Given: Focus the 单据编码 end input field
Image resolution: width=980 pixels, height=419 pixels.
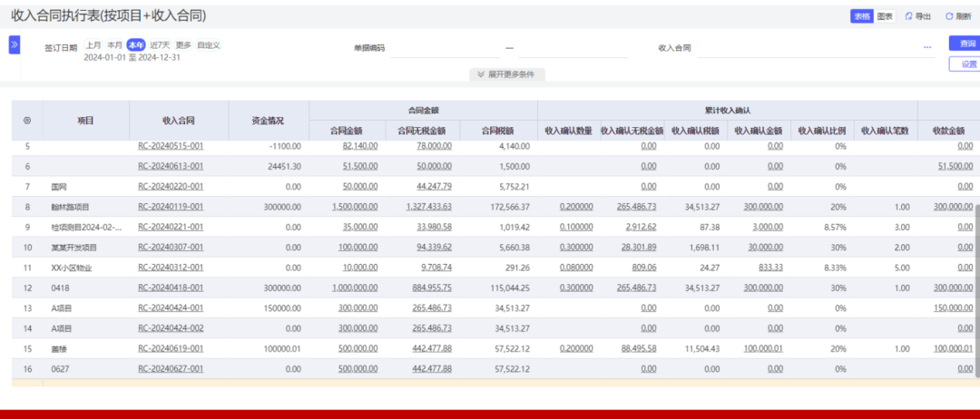Looking at the screenshot, I should [x=572, y=48].
